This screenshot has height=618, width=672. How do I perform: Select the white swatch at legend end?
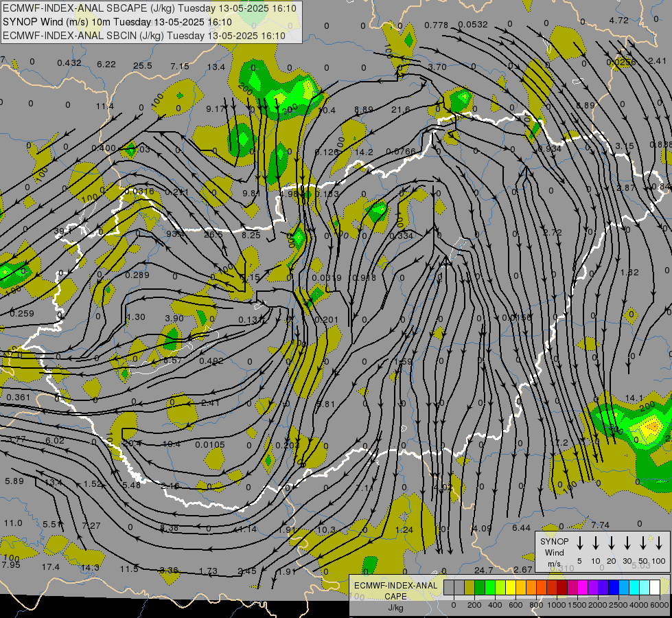pyautogui.click(x=654, y=588)
